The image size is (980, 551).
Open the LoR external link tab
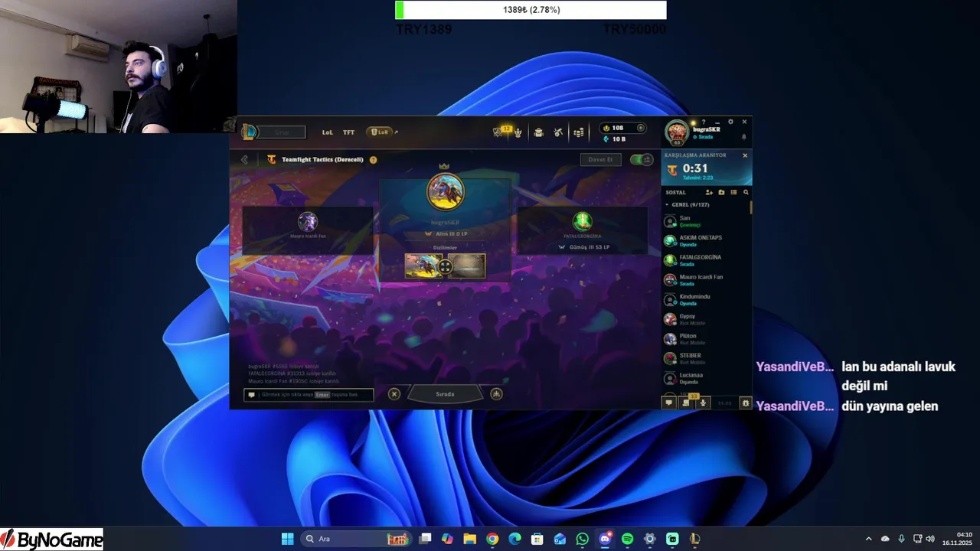pyautogui.click(x=381, y=132)
